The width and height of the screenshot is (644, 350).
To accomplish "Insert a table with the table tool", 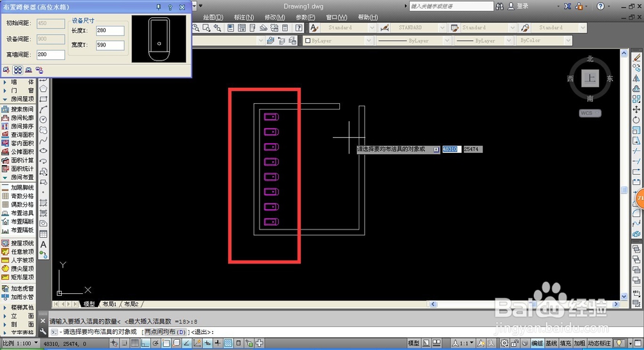I will tap(43, 234).
